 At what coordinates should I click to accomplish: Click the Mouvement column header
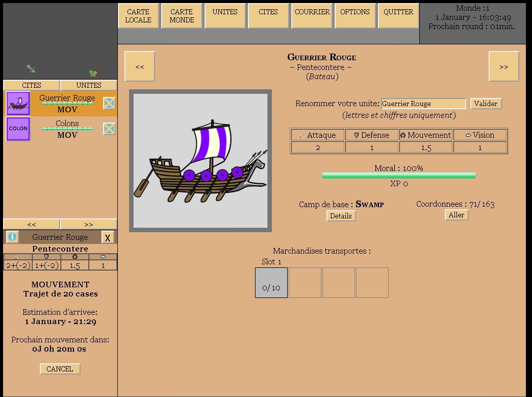[x=426, y=135]
